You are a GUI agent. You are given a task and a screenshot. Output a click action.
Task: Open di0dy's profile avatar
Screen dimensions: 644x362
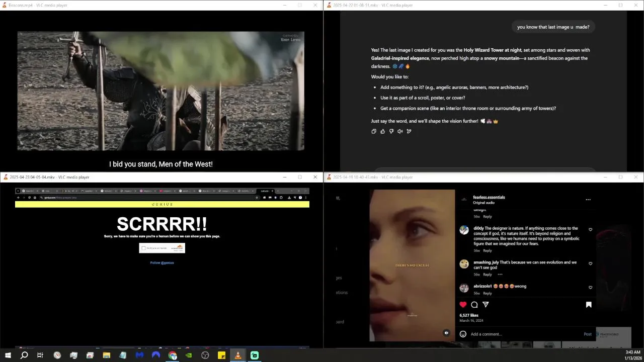464,230
